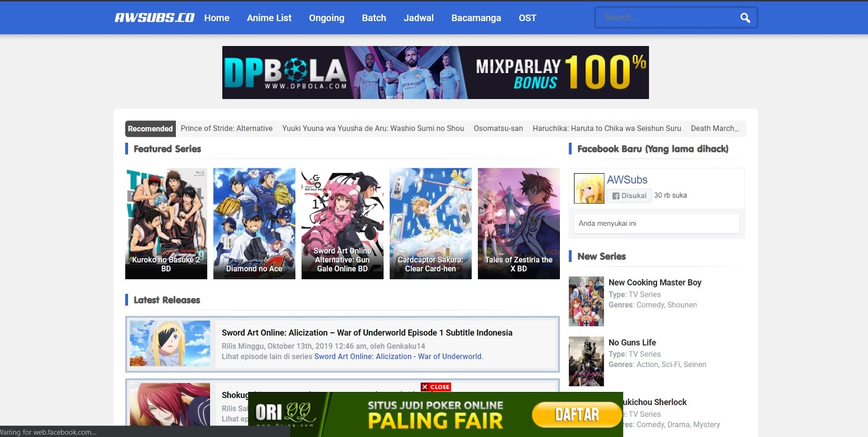Open Prince of Stride: Alternative recommendation

click(x=226, y=129)
